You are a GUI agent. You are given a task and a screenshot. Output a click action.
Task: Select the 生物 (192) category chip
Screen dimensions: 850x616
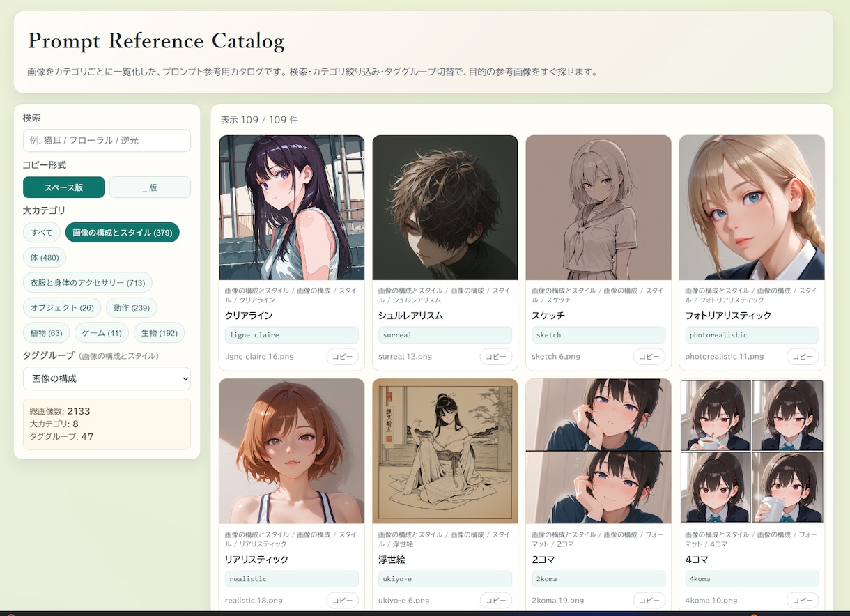pos(159,333)
